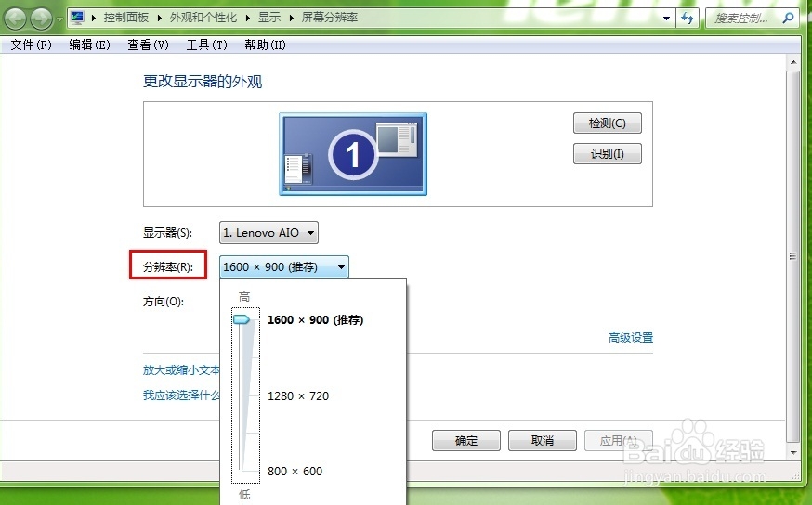
Task: Click the Back navigation arrow button
Action: click(x=16, y=19)
